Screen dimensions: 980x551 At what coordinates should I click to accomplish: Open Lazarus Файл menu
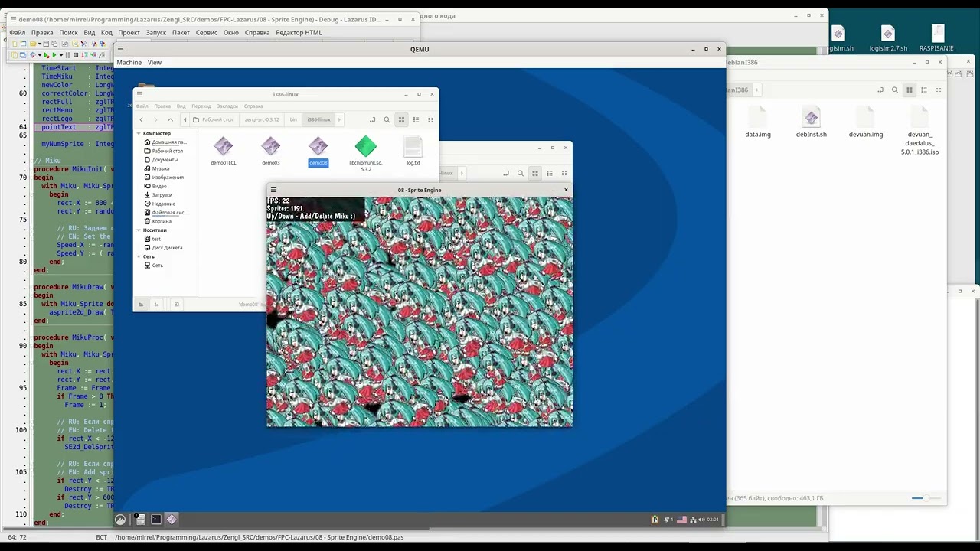click(x=18, y=32)
